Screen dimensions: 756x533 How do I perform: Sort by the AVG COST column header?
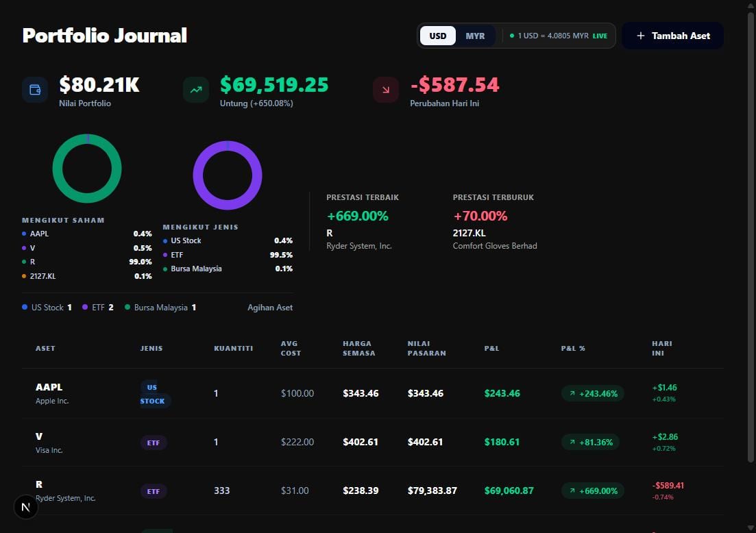291,349
